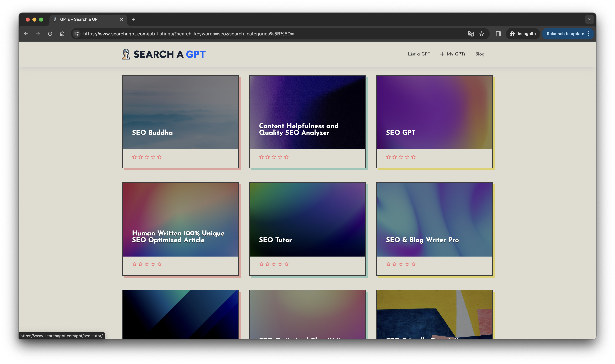This screenshot has height=364, width=615.
Task: Open the SEO Tutor card
Action: 307,229
